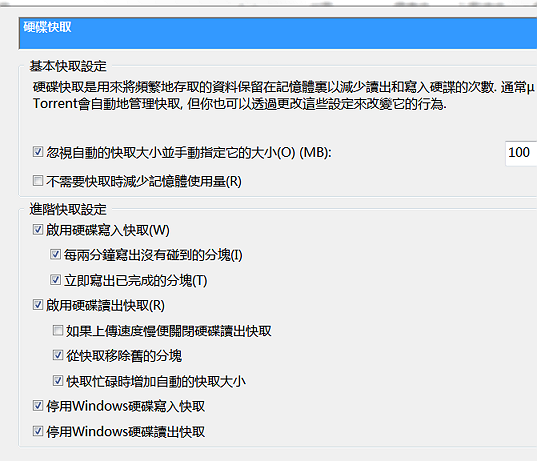The width and height of the screenshot is (537, 461).
Task: Toggle 停用Windows硬碟寫入快取 checkbox
Action: (38, 406)
